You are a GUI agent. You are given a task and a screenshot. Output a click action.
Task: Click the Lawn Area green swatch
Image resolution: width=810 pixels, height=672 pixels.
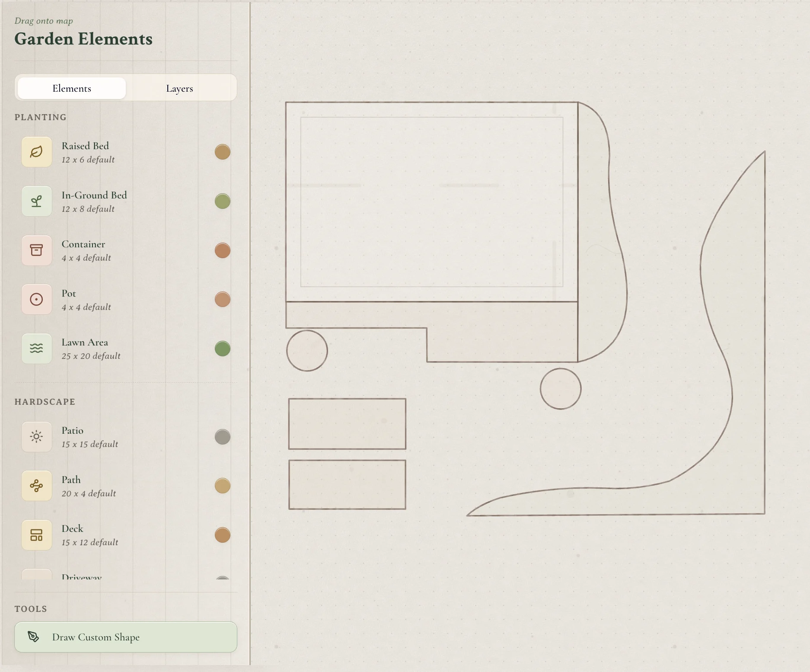[223, 349]
